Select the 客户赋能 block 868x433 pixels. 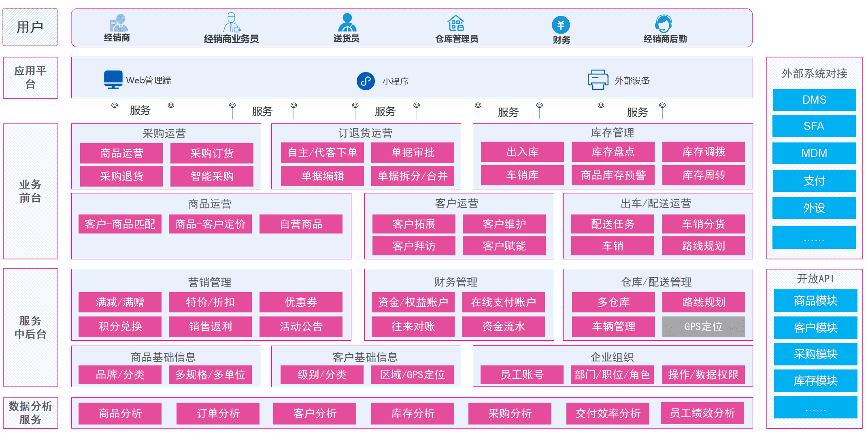(x=504, y=246)
